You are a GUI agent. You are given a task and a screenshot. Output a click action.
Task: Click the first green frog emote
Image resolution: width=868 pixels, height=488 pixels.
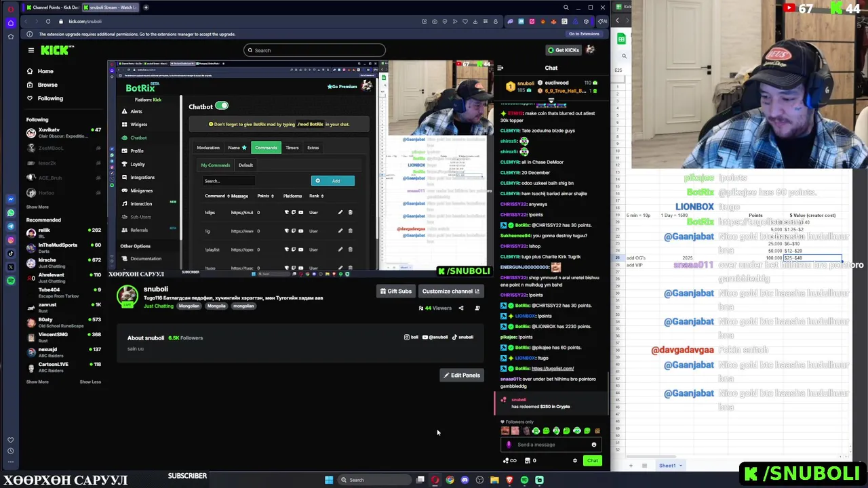point(536,430)
